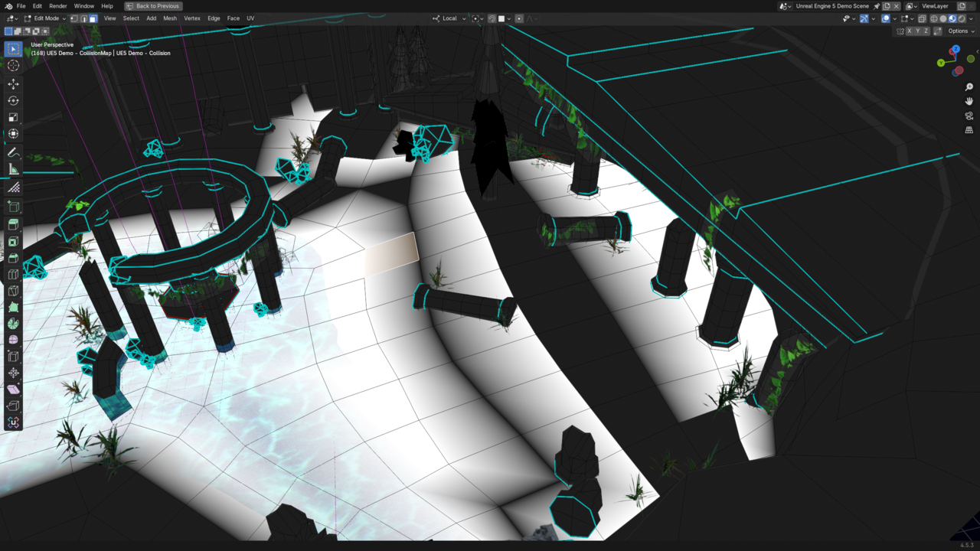Enable face select mode

[93, 18]
